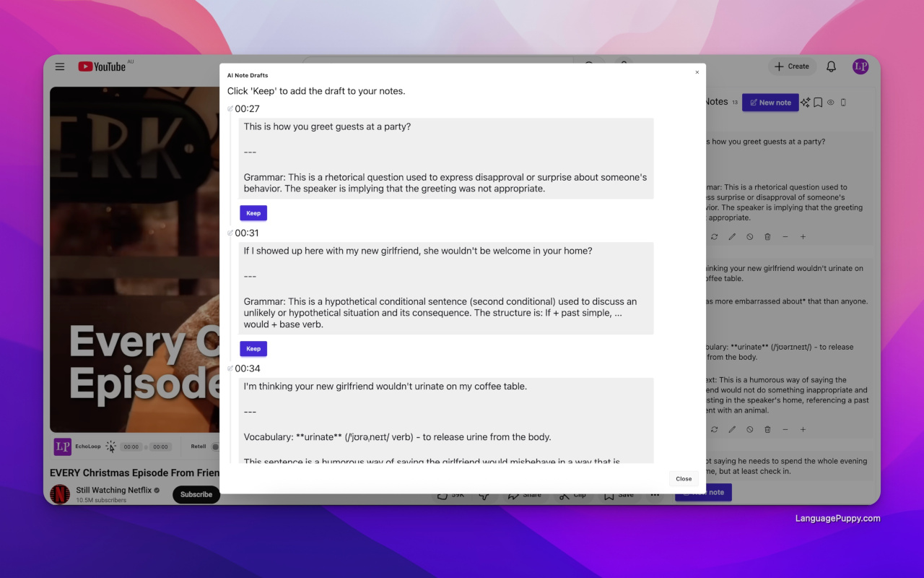Click the ban icon on greet guests note
The width and height of the screenshot is (924, 578).
pos(750,237)
